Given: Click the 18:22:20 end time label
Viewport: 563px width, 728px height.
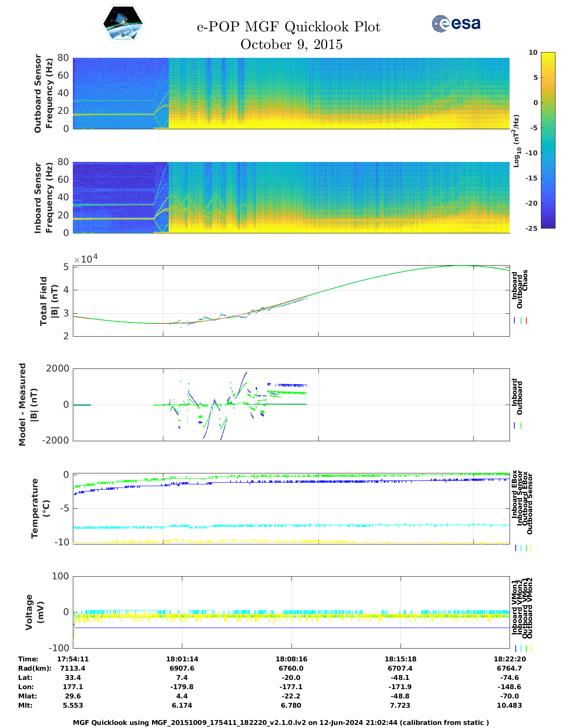Looking at the screenshot, I should click(x=510, y=659).
